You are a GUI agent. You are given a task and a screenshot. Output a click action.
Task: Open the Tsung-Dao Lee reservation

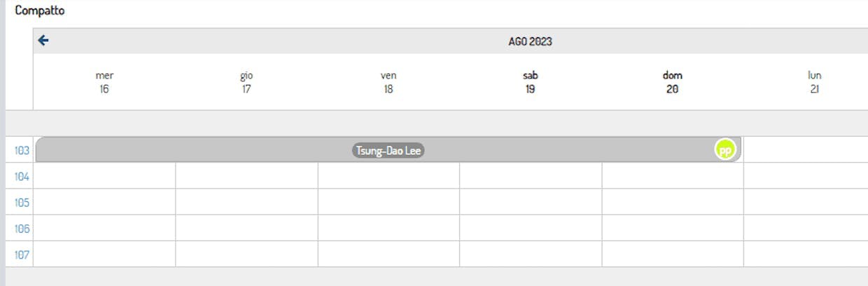click(388, 150)
